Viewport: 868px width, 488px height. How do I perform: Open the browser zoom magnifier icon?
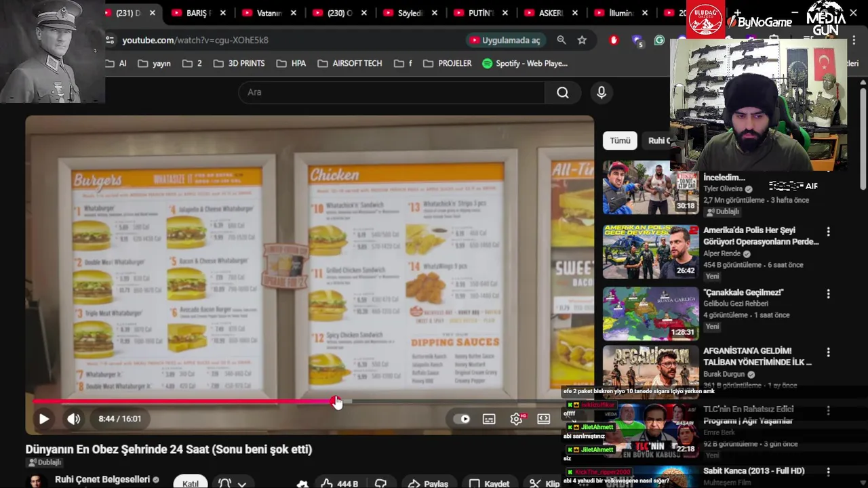coord(561,40)
